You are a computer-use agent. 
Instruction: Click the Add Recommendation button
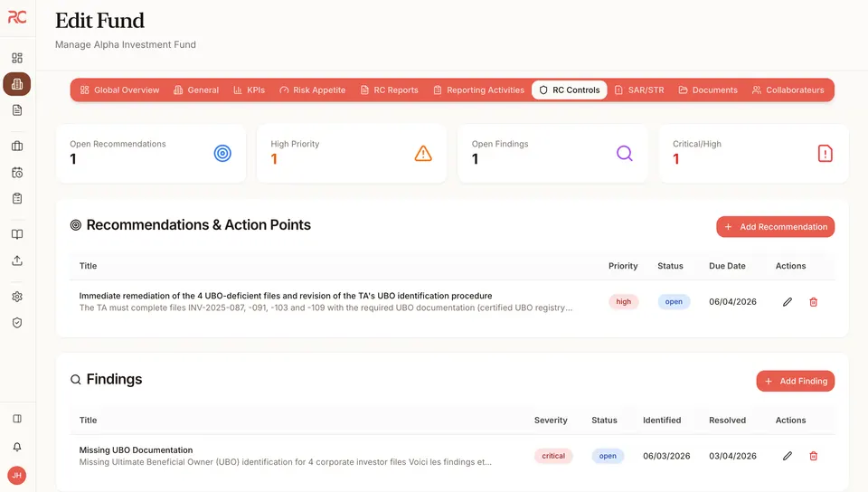coord(776,227)
